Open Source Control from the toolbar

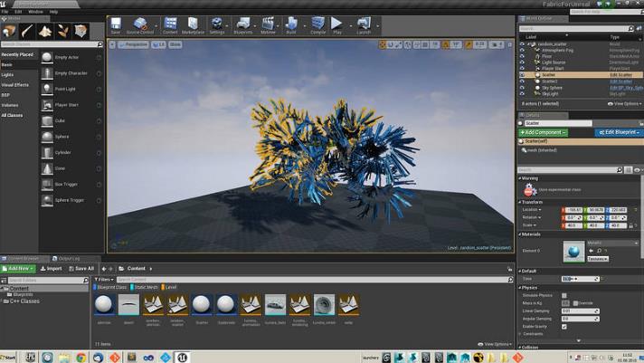click(142, 24)
